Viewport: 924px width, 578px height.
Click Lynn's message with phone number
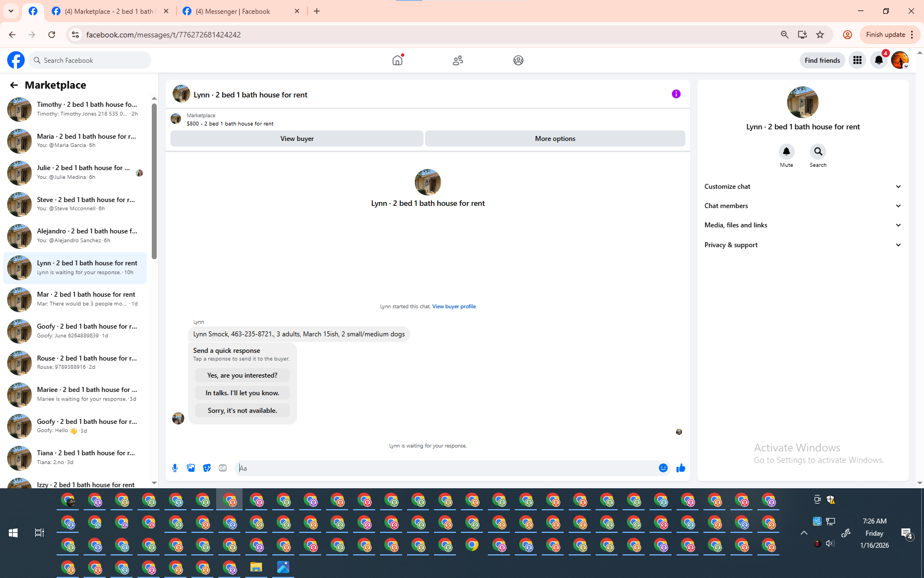[x=299, y=334]
